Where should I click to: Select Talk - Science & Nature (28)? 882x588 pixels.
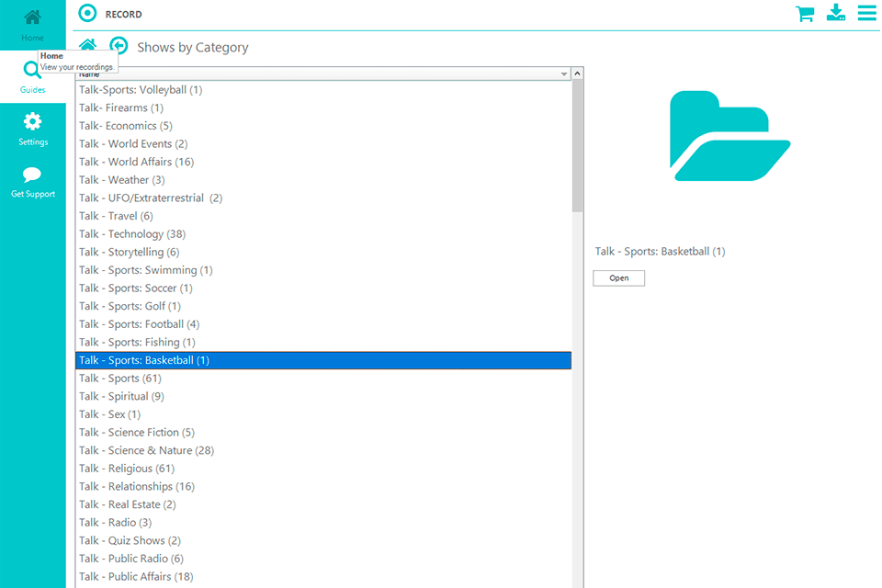(x=146, y=450)
